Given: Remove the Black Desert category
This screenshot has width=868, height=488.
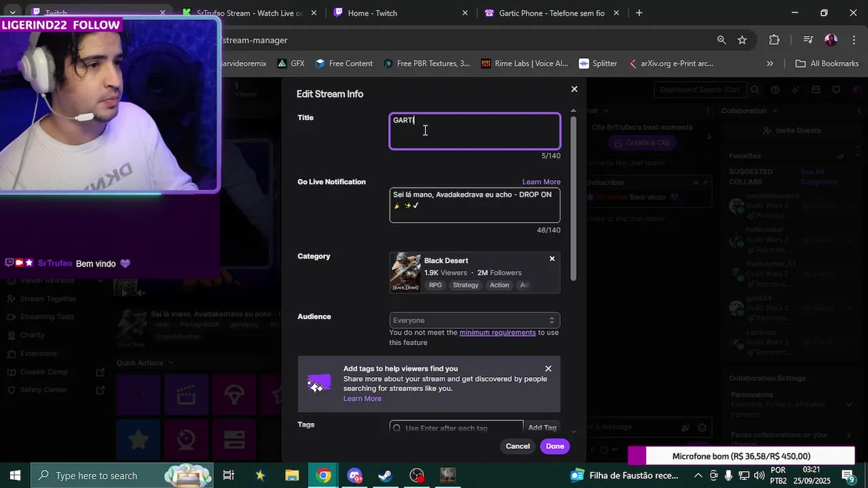Looking at the screenshot, I should [x=552, y=259].
